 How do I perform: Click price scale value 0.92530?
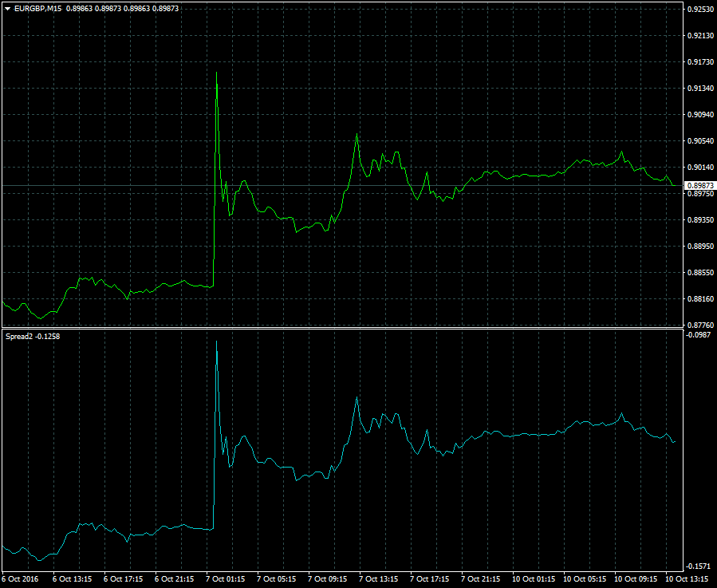tap(700, 9)
